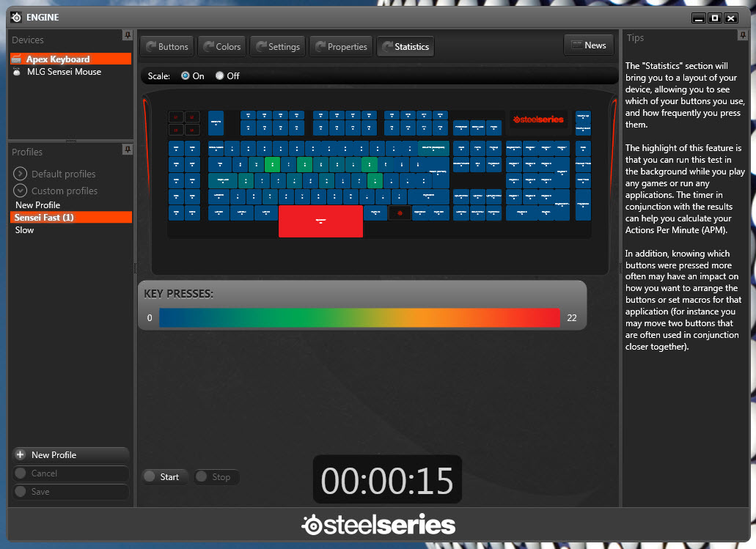Click the SteelSeries Engine logo in title bar
The image size is (756, 549).
[16, 18]
